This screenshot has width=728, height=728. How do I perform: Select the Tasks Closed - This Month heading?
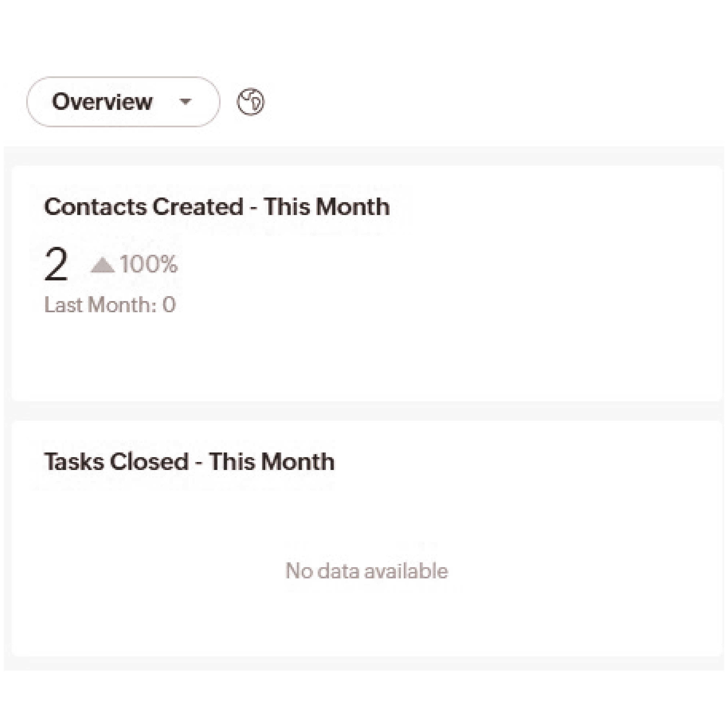click(189, 461)
